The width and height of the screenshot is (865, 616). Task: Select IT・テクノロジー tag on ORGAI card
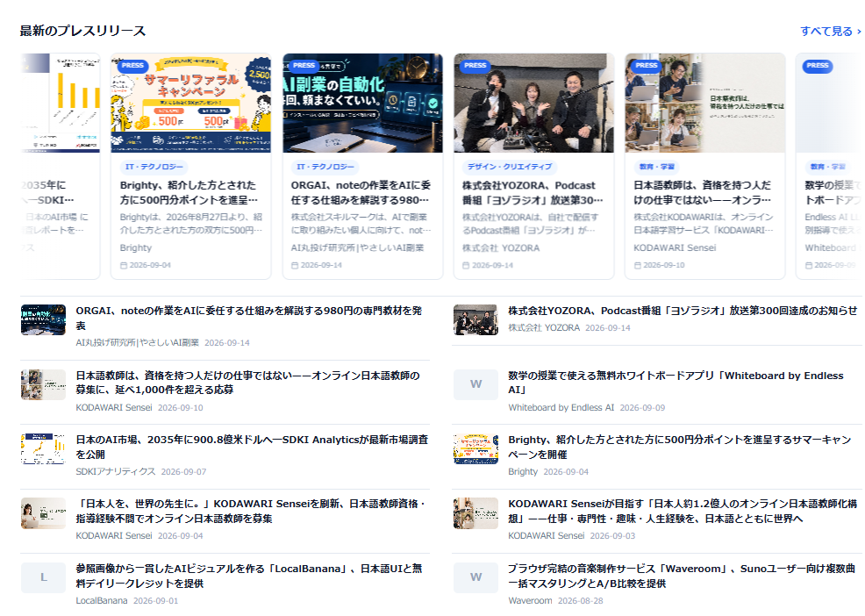point(325,167)
